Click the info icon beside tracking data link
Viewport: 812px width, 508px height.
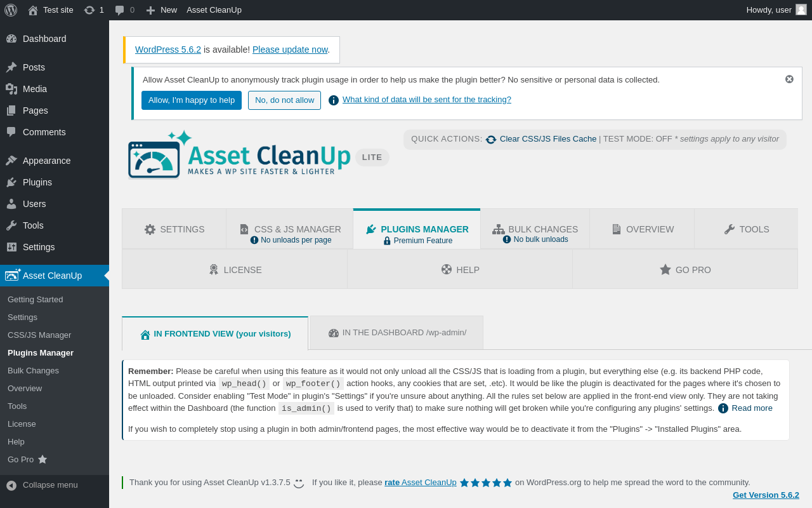[x=334, y=100]
